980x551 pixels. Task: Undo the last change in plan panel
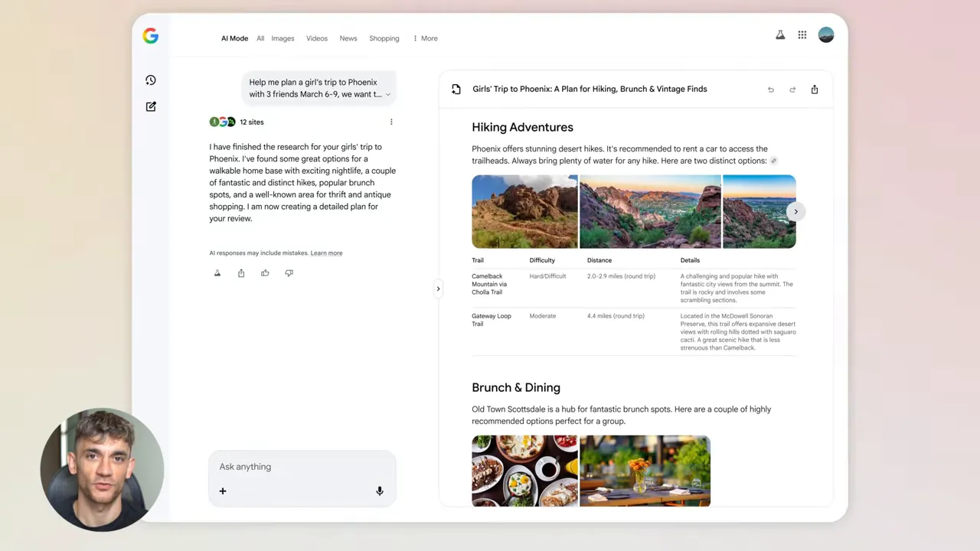pos(771,90)
